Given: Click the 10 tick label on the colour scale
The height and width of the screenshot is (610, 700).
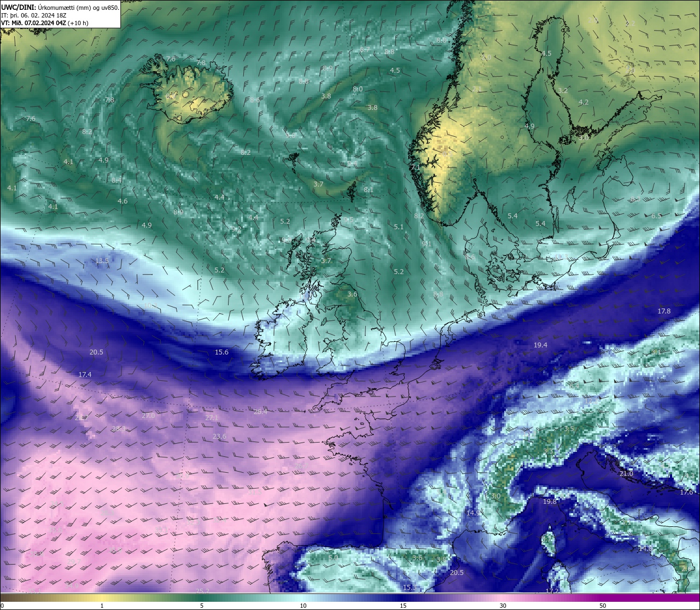Looking at the screenshot, I should (x=303, y=606).
